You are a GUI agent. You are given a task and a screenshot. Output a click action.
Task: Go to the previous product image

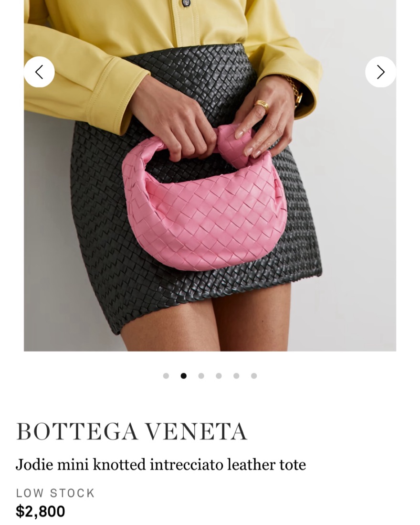[39, 72]
